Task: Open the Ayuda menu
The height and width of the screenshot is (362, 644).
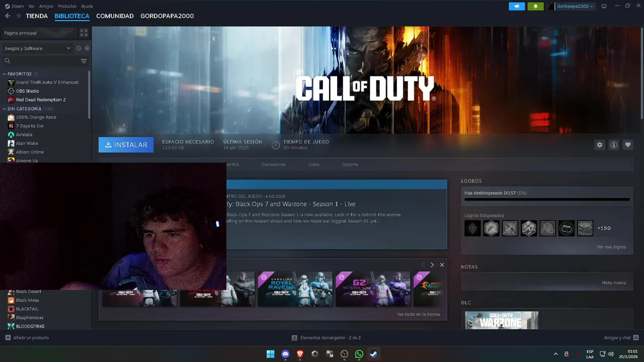Action: [87, 6]
